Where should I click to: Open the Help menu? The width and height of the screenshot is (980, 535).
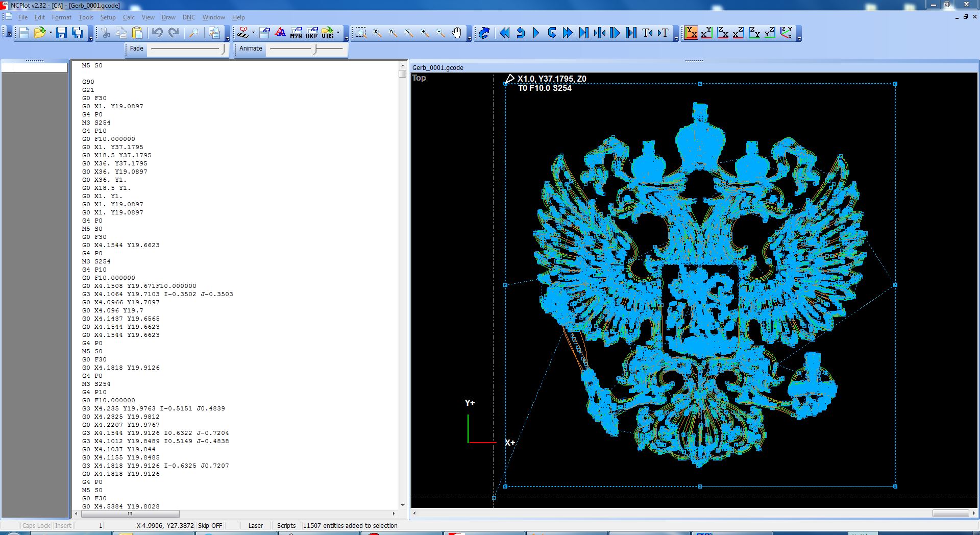[x=238, y=17]
